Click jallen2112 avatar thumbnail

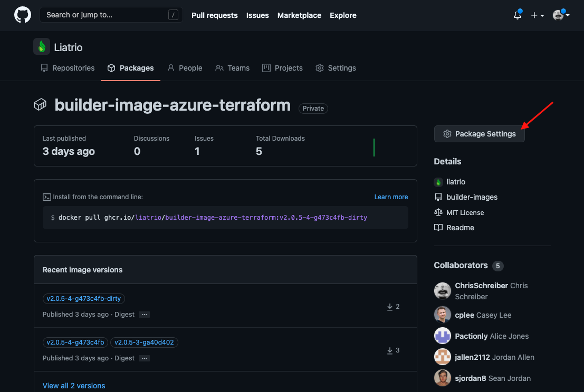(443, 357)
